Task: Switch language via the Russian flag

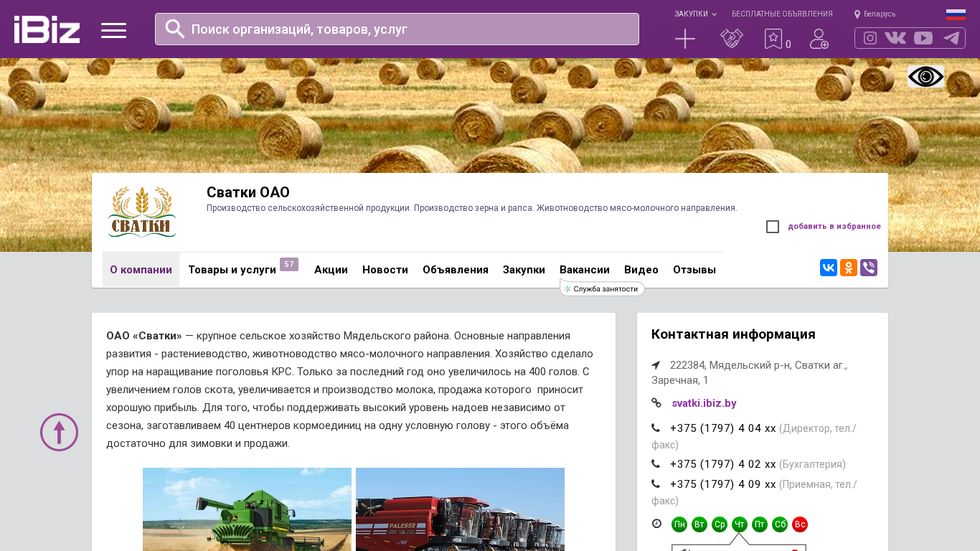Action: (x=956, y=14)
